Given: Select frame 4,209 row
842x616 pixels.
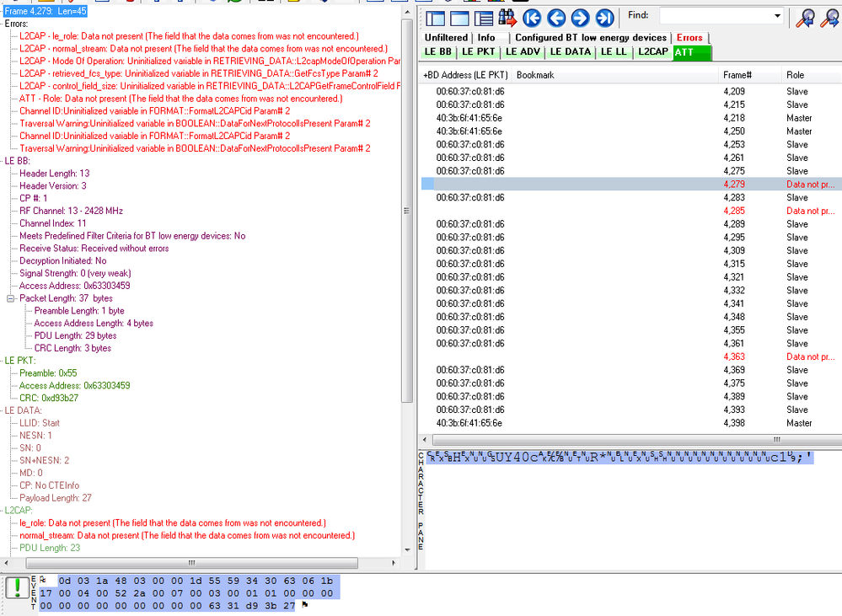Looking at the screenshot, I should click(x=631, y=91).
